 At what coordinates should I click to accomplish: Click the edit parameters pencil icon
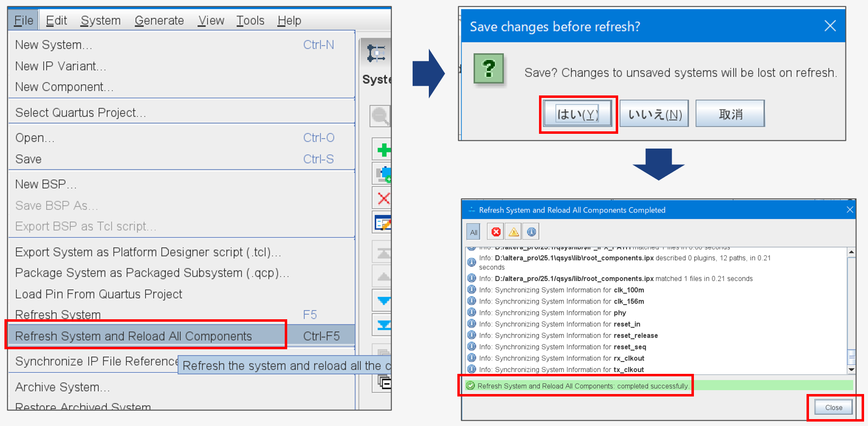pos(383,223)
